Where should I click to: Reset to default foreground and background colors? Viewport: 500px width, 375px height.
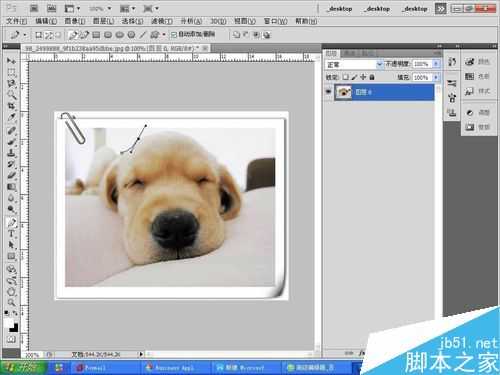pyautogui.click(x=7, y=313)
